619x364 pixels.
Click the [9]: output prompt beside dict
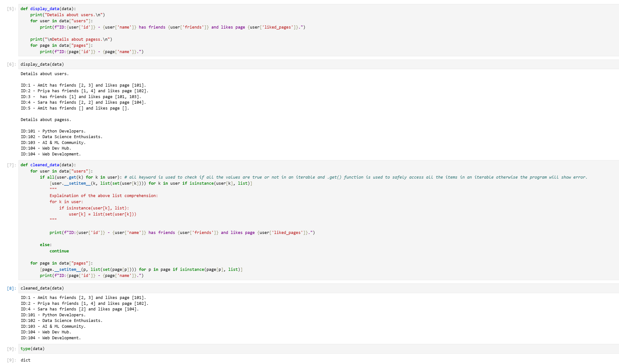[x=11, y=360]
